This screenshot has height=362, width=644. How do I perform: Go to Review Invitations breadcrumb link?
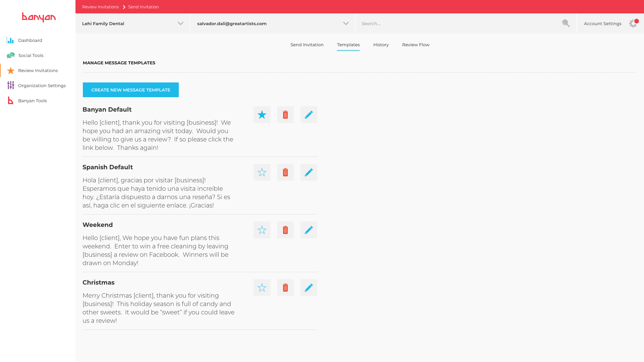pyautogui.click(x=100, y=7)
